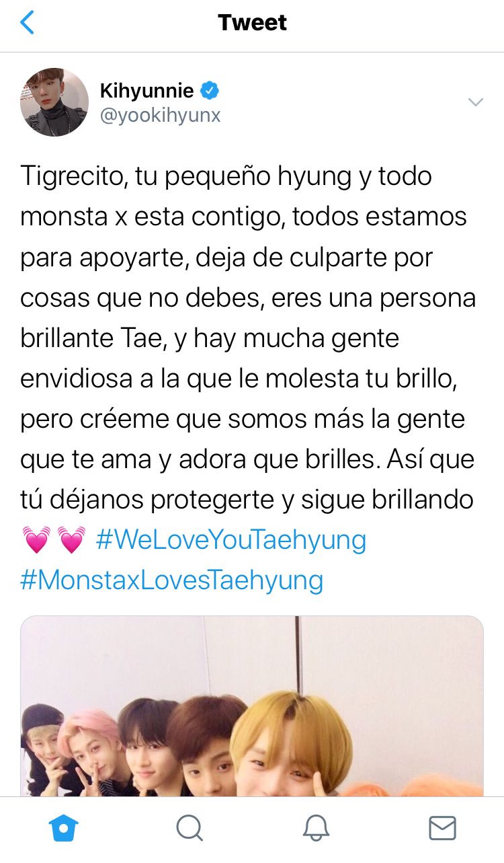Open the #WeLoveYouTaehyung hashtag
This screenshot has height=863, width=504.
(231, 540)
